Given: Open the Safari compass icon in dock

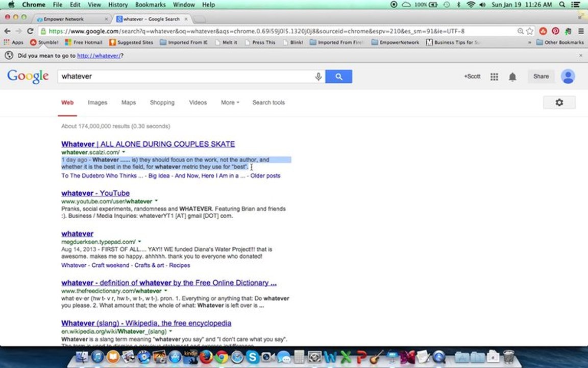Looking at the screenshot, I should (x=237, y=357).
